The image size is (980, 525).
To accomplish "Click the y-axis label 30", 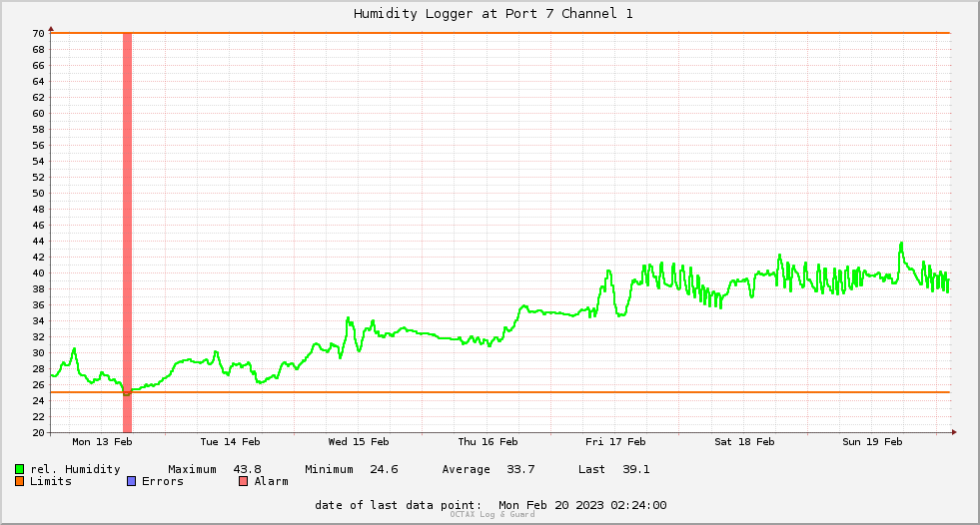I will point(39,352).
